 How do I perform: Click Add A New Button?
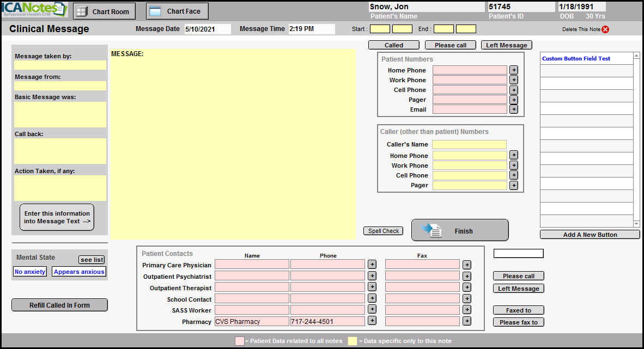pyautogui.click(x=590, y=235)
